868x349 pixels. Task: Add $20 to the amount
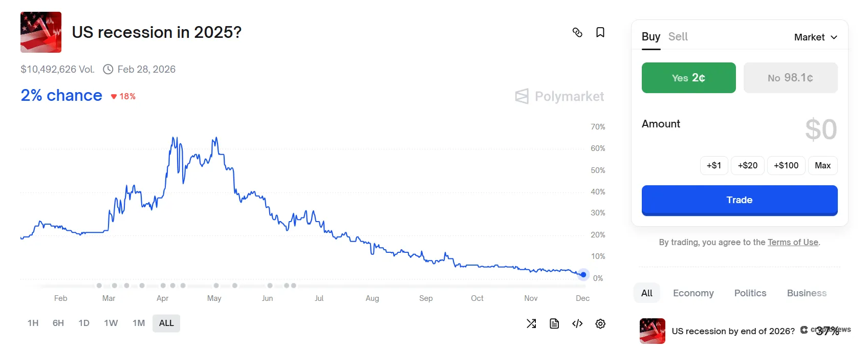(747, 165)
